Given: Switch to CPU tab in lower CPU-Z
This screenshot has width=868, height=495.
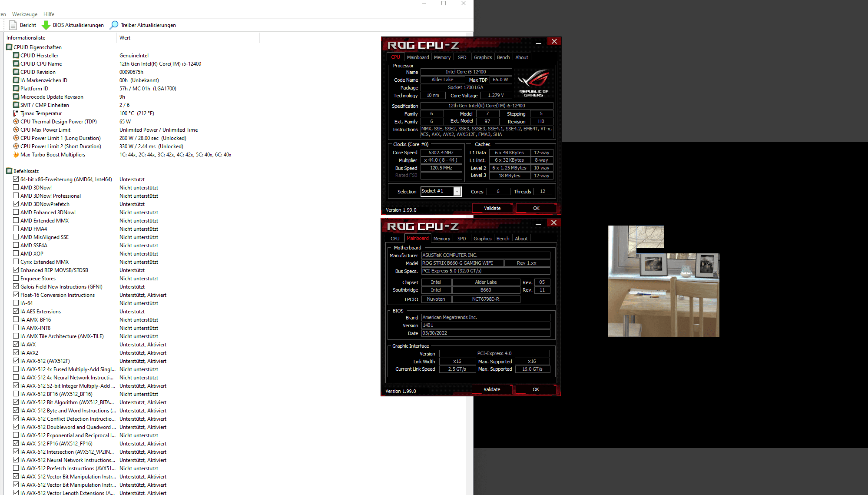Looking at the screenshot, I should pyautogui.click(x=395, y=239).
